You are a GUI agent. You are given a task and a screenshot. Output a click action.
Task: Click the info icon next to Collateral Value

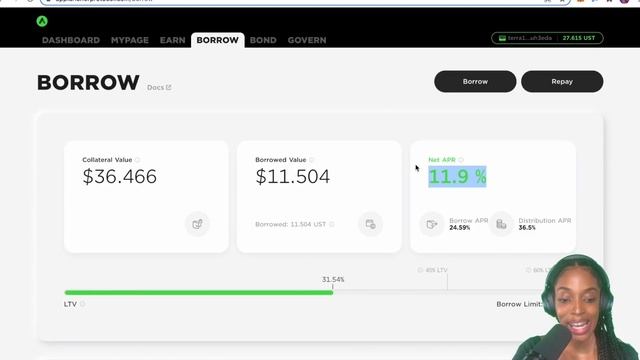[138, 160]
